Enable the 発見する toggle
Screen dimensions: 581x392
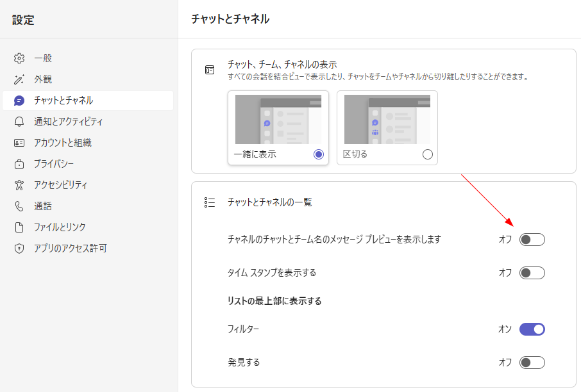coord(532,363)
